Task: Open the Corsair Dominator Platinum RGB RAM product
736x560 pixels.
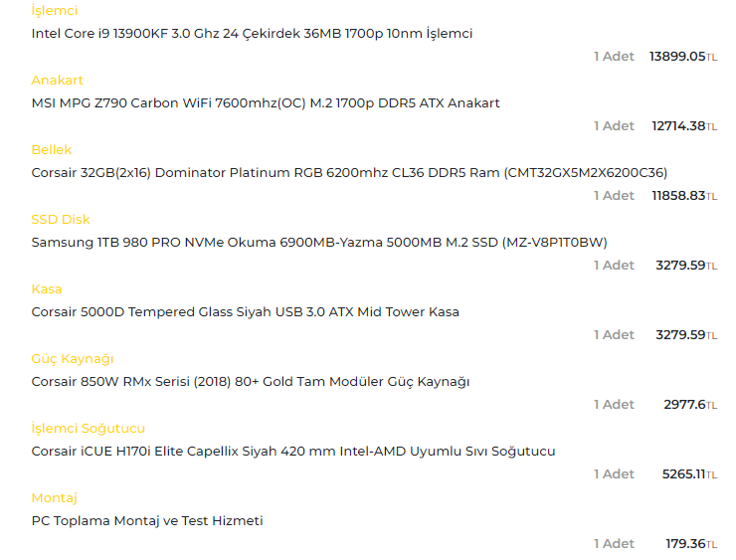Action: 349,173
